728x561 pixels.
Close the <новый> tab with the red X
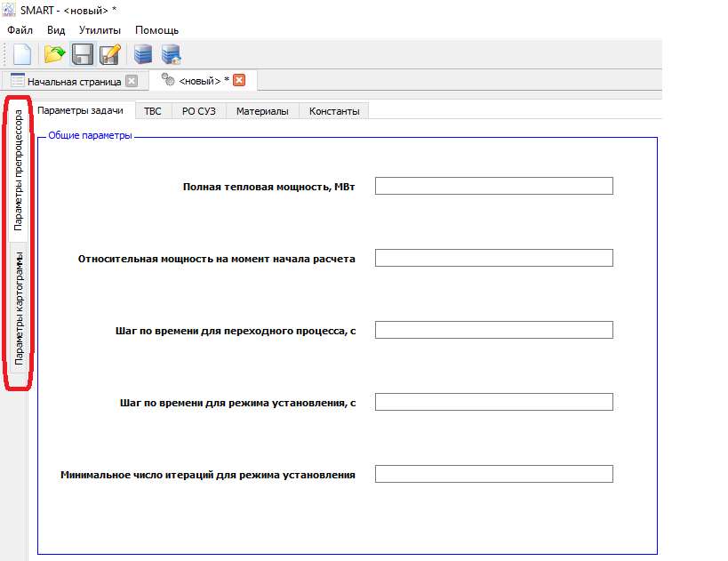click(x=239, y=80)
